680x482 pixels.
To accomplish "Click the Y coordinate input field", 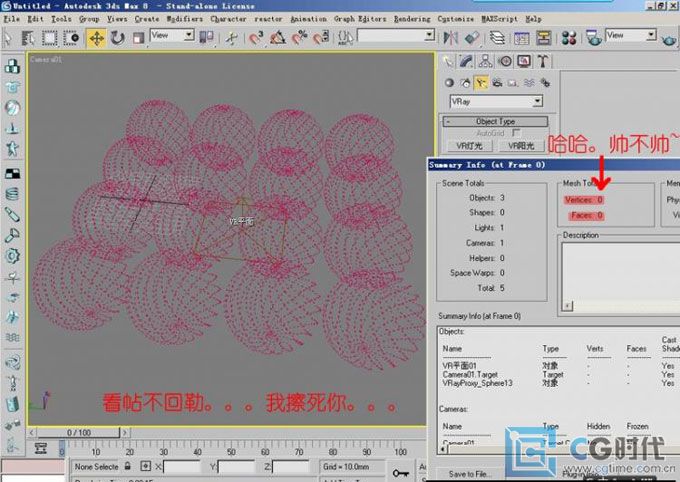I will (x=236, y=467).
